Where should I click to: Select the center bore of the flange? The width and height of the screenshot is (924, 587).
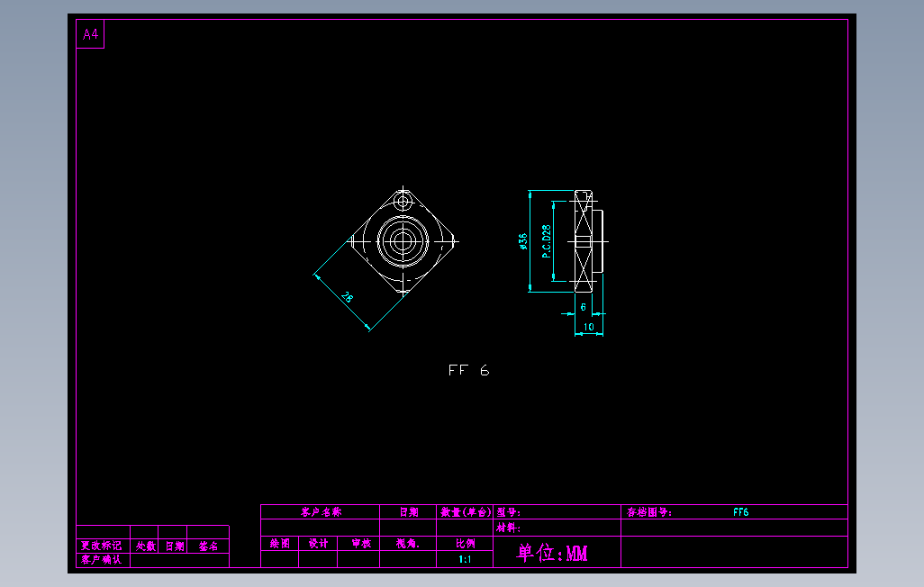tap(403, 240)
